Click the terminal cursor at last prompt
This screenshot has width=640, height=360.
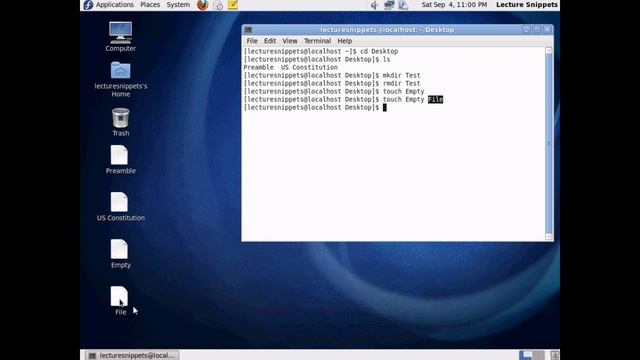[x=384, y=107]
